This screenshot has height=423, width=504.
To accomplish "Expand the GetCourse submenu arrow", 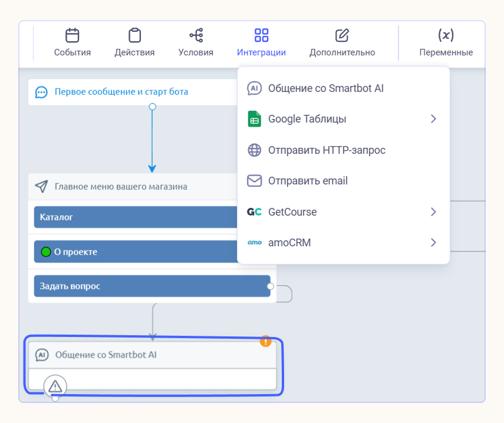I will [433, 212].
